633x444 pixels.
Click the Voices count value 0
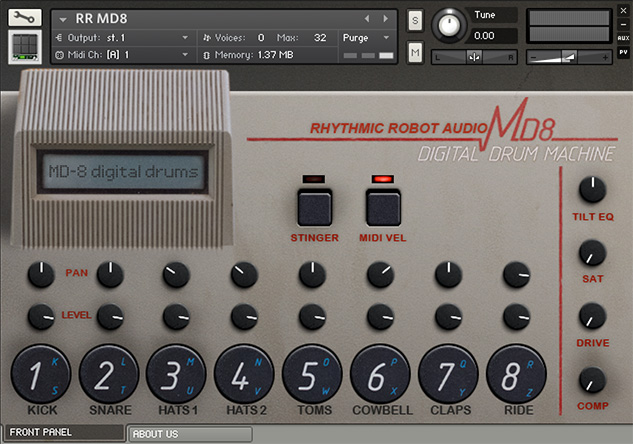[261, 38]
